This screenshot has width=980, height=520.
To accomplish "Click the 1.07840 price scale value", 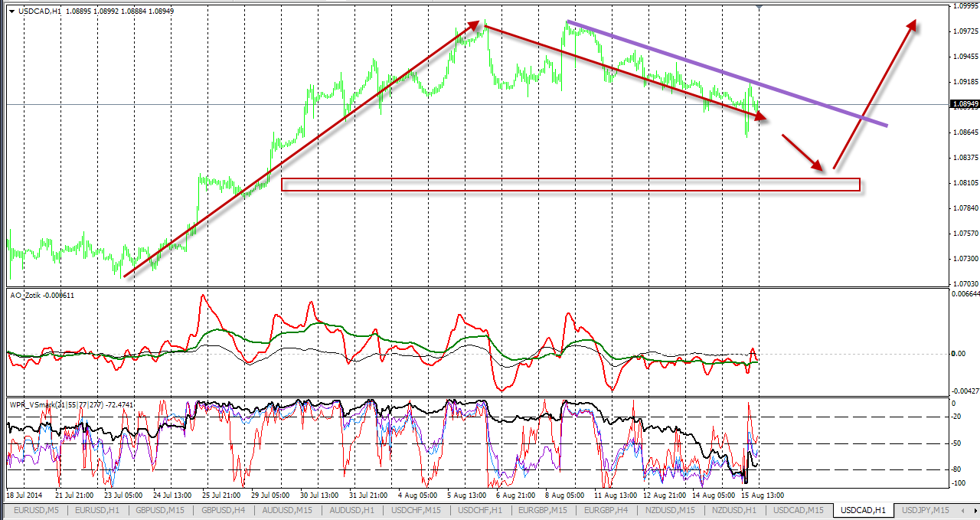I will coord(965,208).
